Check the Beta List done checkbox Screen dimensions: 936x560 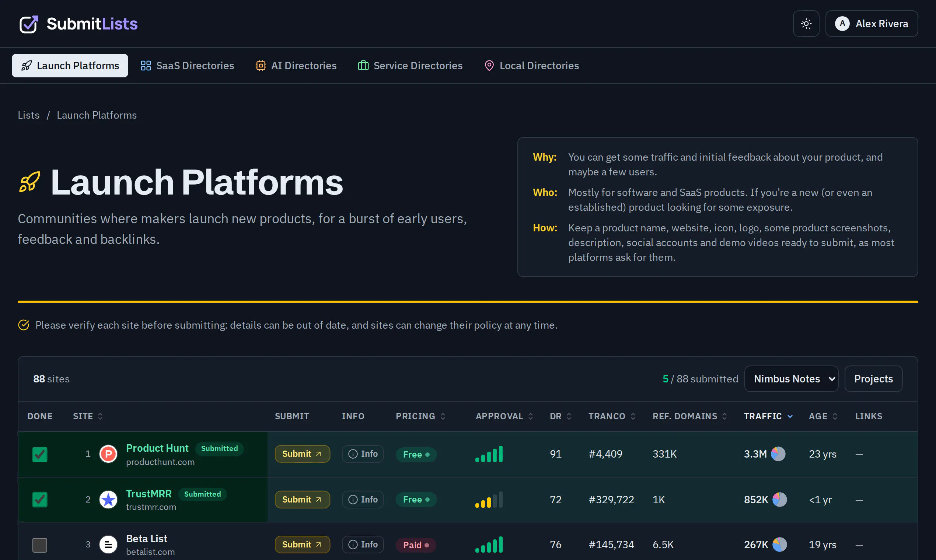coord(40,545)
